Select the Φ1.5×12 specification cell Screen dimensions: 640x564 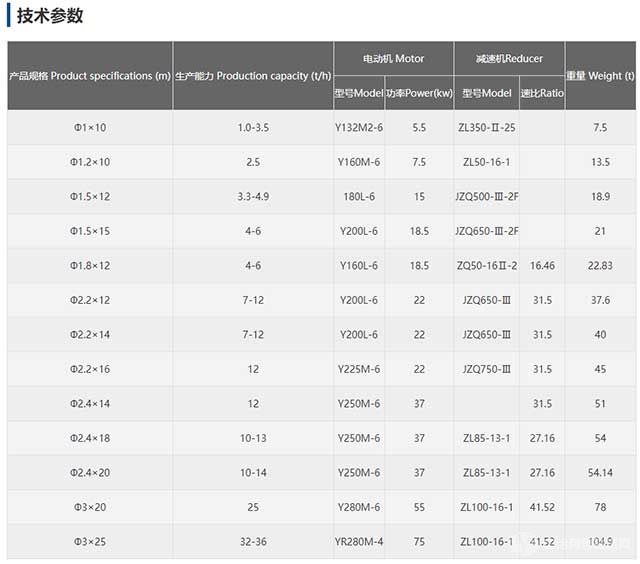90,196
